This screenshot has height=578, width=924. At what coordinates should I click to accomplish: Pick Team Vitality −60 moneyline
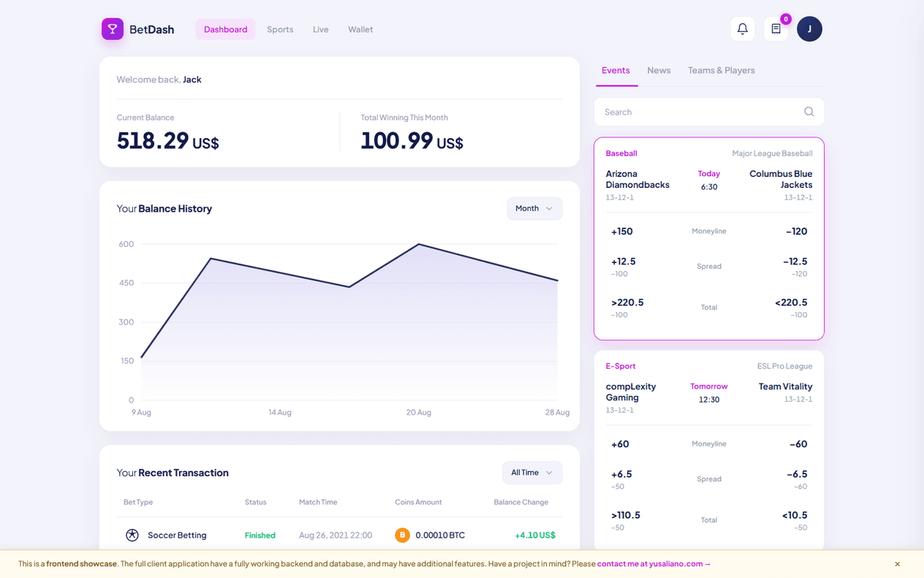tap(798, 444)
